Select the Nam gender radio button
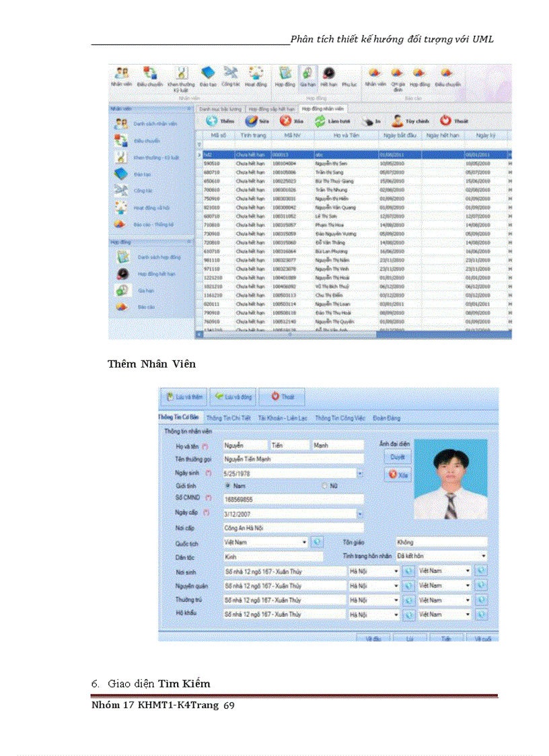Screen dimensions: 549x756 pyautogui.click(x=227, y=486)
